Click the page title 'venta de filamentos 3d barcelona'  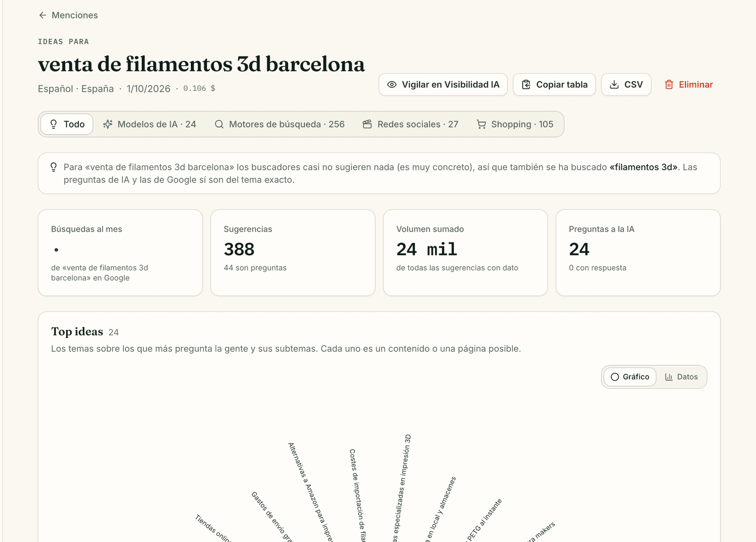201,64
